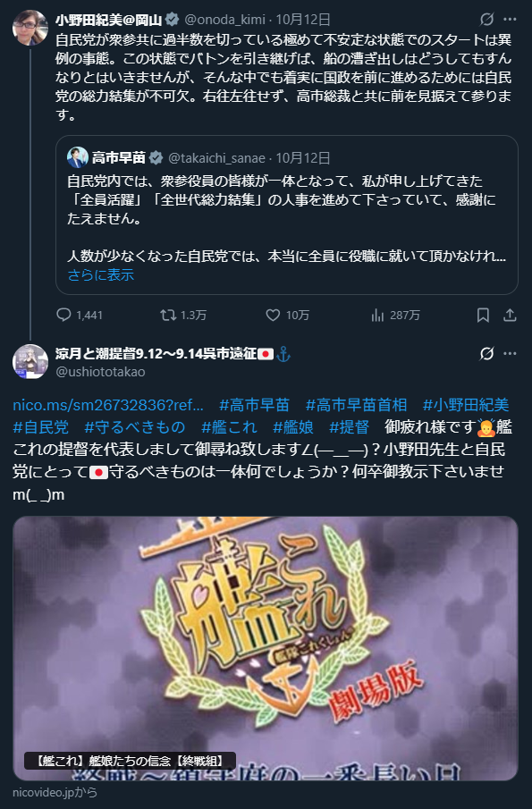The width and height of the screenshot is (532, 809).
Task: Open the view analytics icon showing 287万
Action: coord(377,315)
